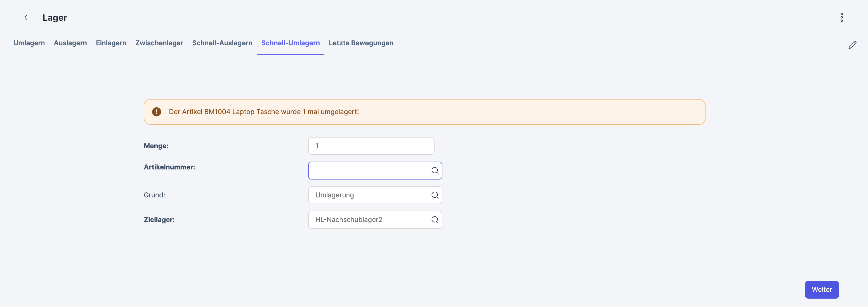Viewport: 868px width, 307px height.
Task: Select the Einlagern tab
Action: [111, 43]
